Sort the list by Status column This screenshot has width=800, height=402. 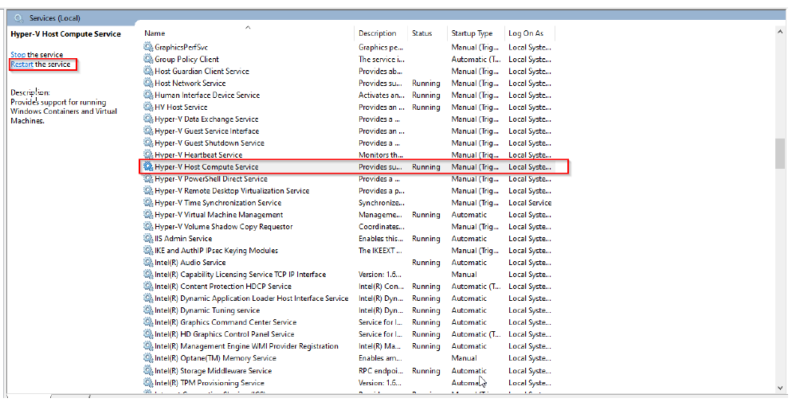click(x=422, y=33)
